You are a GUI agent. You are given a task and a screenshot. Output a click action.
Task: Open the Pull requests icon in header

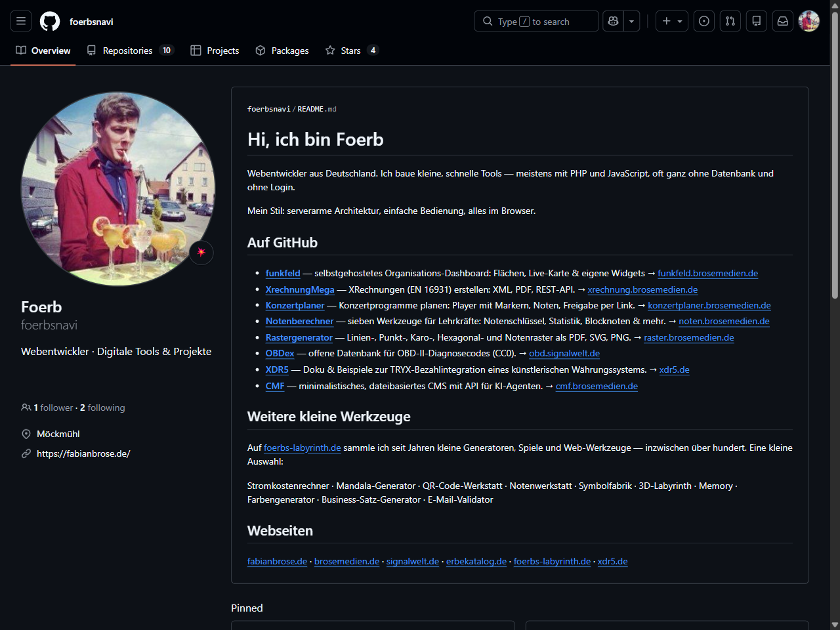(x=730, y=21)
